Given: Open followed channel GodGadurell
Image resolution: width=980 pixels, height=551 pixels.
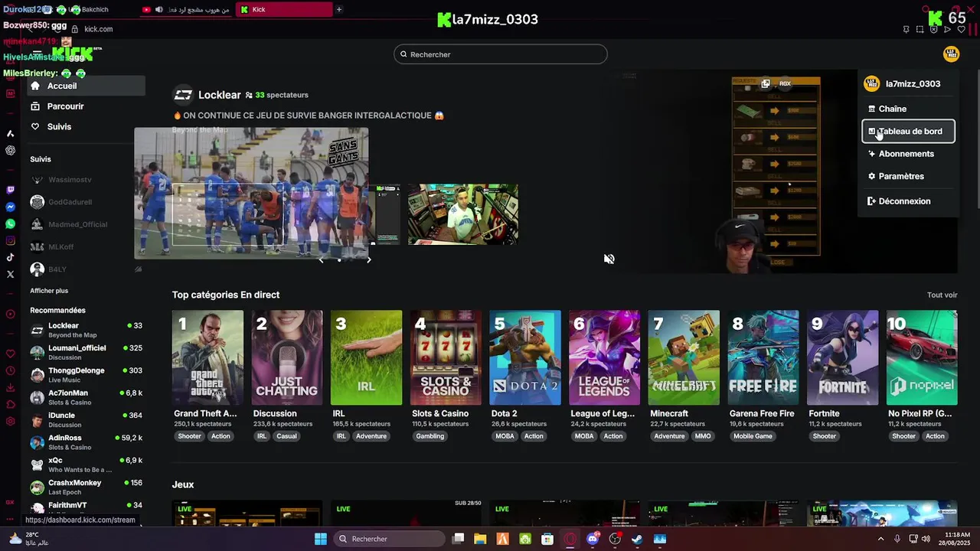Looking at the screenshot, I should [86, 202].
